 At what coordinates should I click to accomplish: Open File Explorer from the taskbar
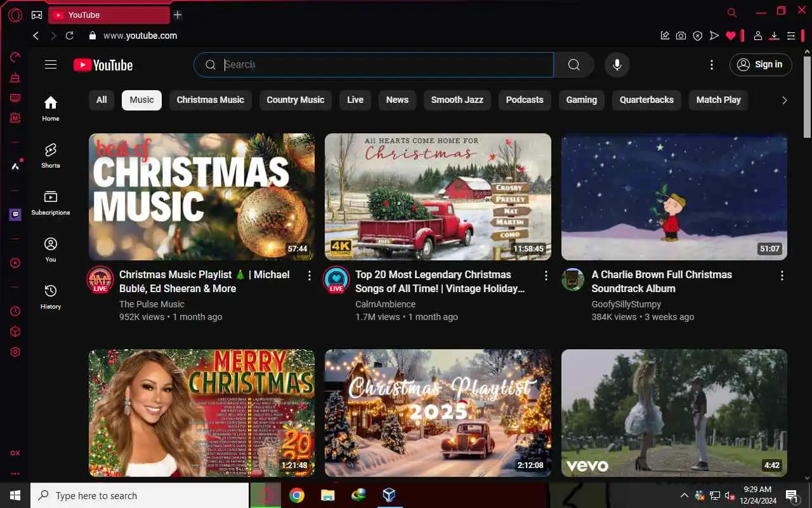(x=327, y=495)
